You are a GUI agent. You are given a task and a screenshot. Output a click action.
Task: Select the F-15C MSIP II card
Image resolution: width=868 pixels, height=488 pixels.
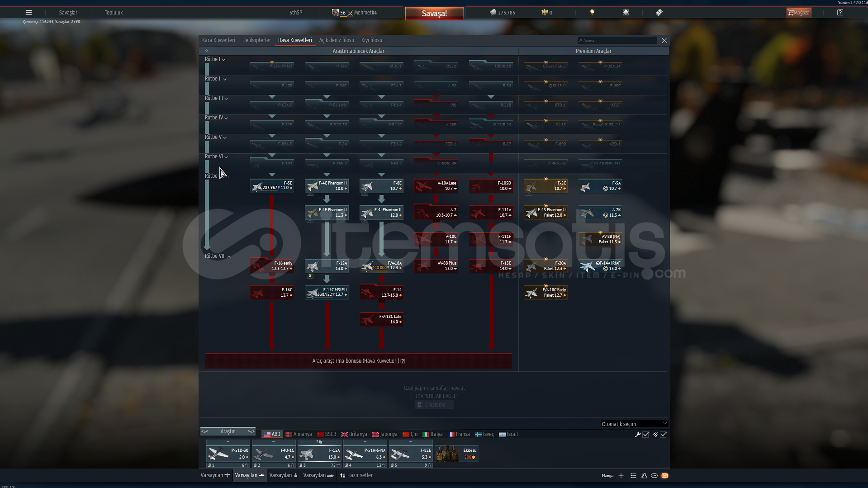[327, 293]
